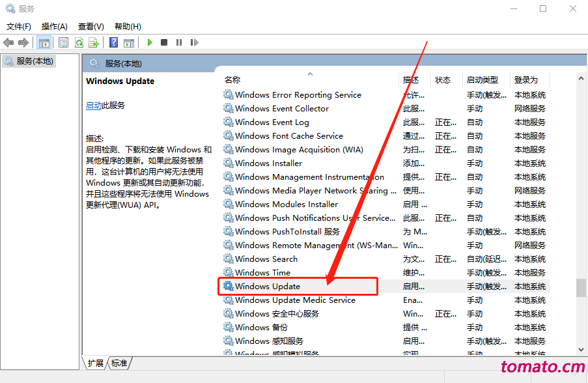Click the Refresh toolbar icon
588x383 pixels.
[x=79, y=42]
